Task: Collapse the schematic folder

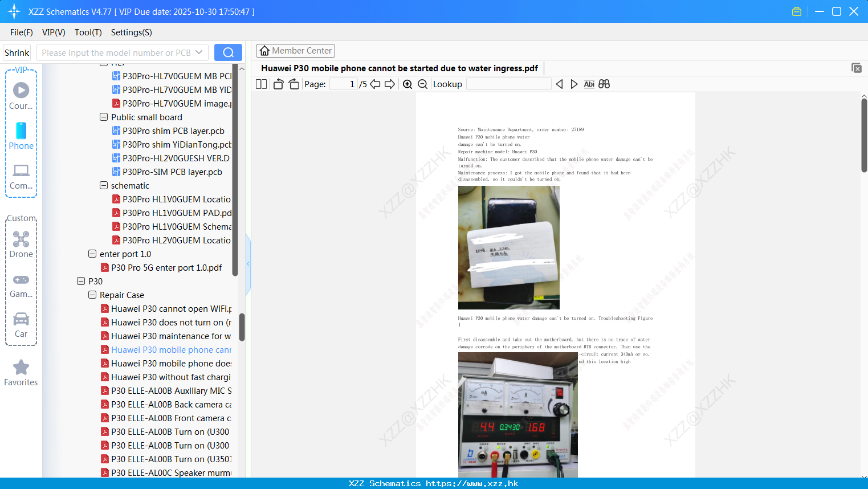Action: pyautogui.click(x=104, y=185)
